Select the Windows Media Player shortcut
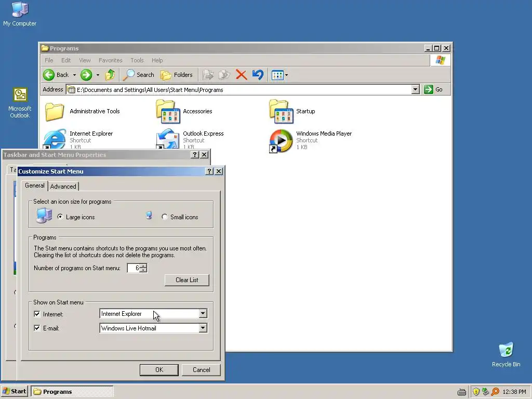 pos(311,140)
